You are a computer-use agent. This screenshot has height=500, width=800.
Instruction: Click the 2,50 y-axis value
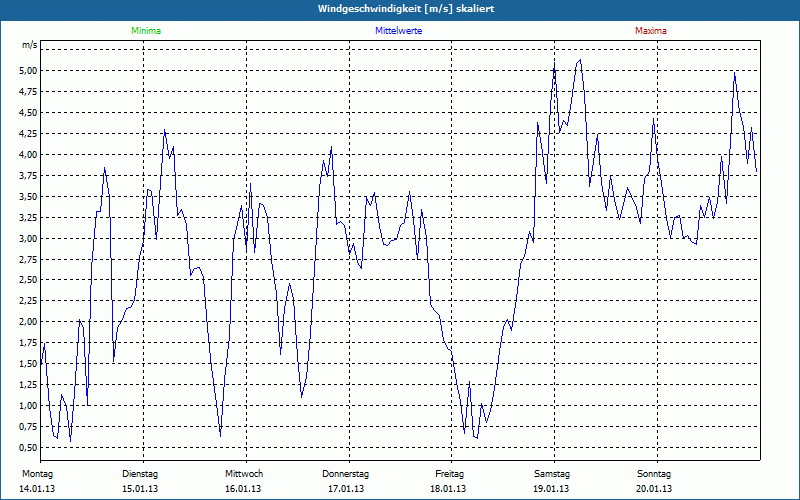[x=29, y=280]
